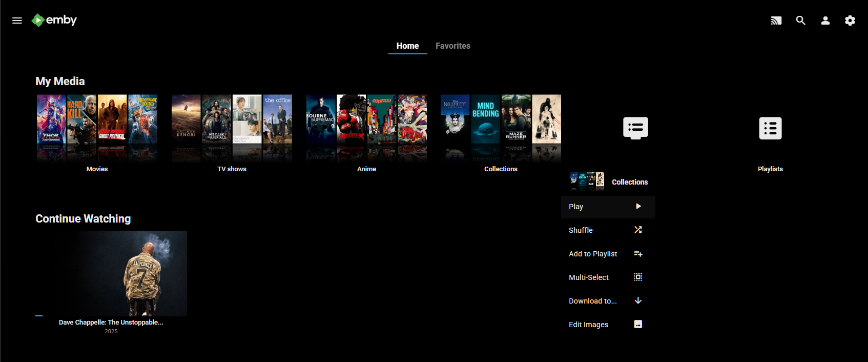Resume the Dave Chappelle thumbnail
Screen dimensions: 868x362
click(x=111, y=273)
